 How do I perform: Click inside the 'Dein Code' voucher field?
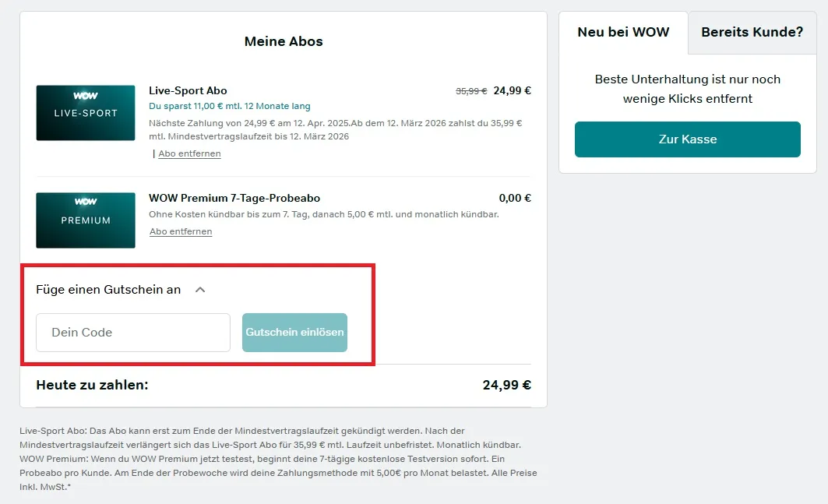click(132, 332)
